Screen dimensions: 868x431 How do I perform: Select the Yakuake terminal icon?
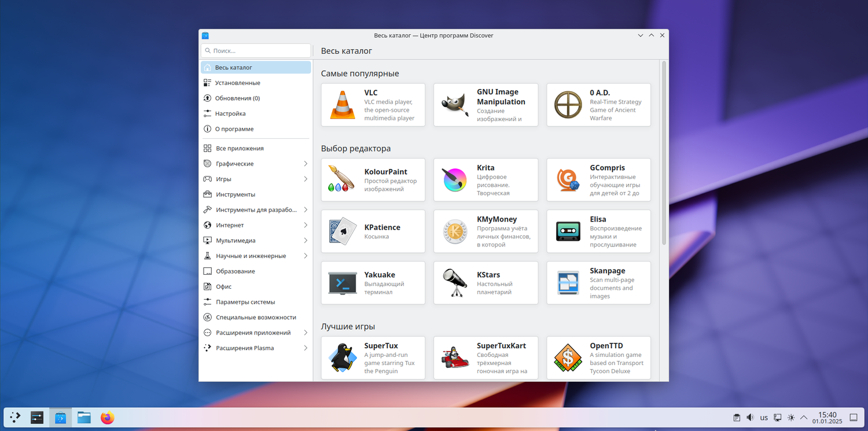click(x=343, y=283)
